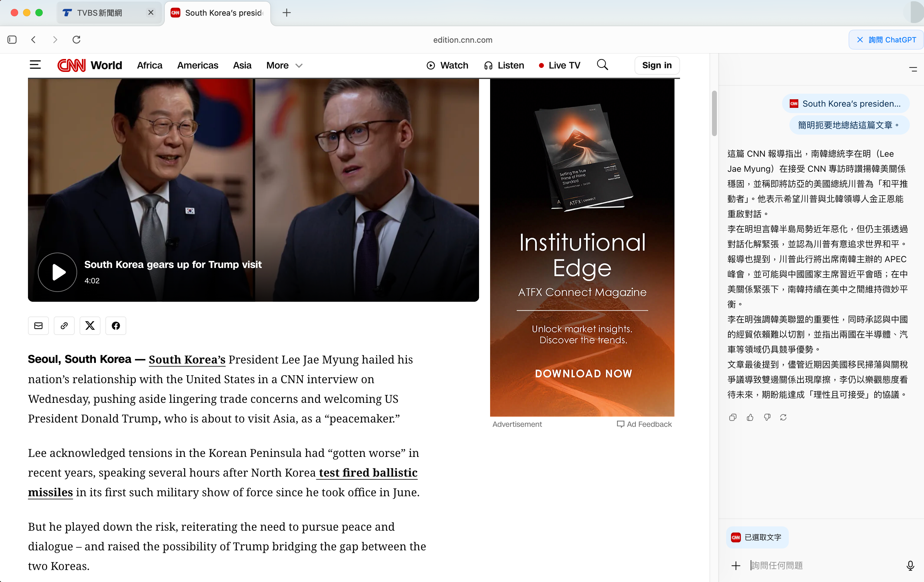Share the article on X

click(90, 325)
